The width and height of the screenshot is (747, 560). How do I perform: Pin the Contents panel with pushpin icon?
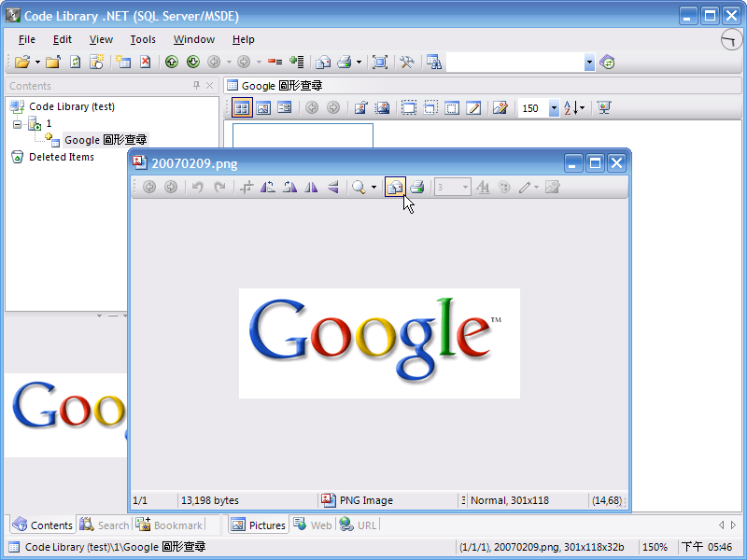196,85
